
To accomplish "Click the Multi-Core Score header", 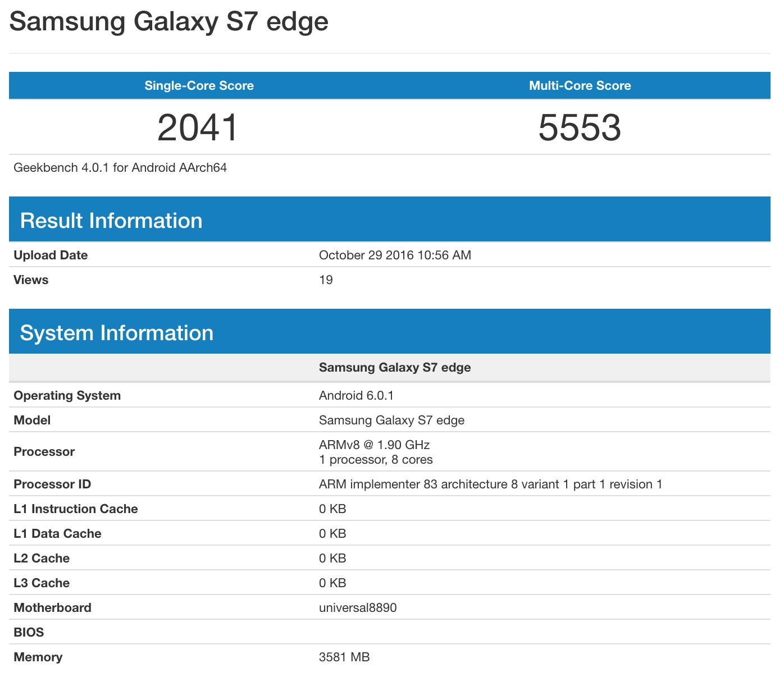I will (x=580, y=86).
